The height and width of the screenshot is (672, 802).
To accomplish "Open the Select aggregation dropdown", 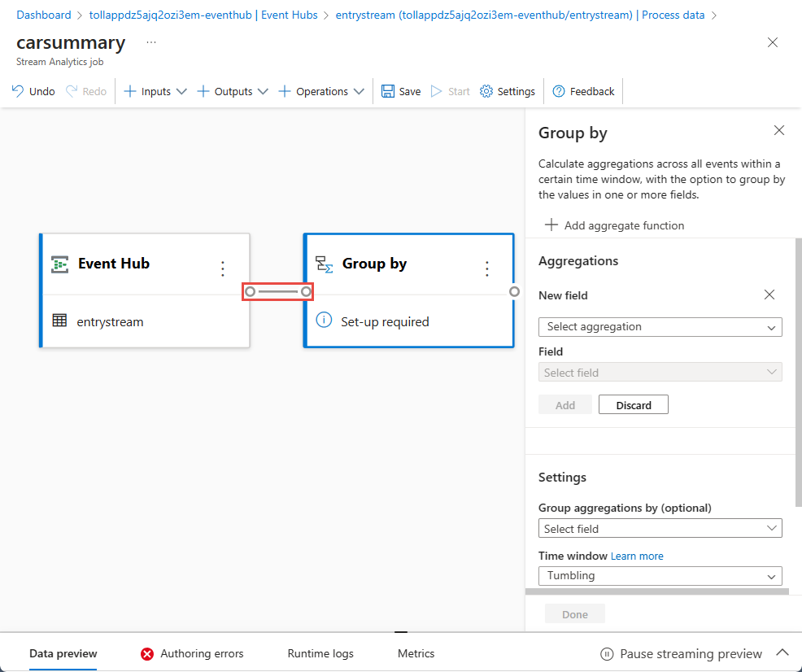I will tap(660, 327).
